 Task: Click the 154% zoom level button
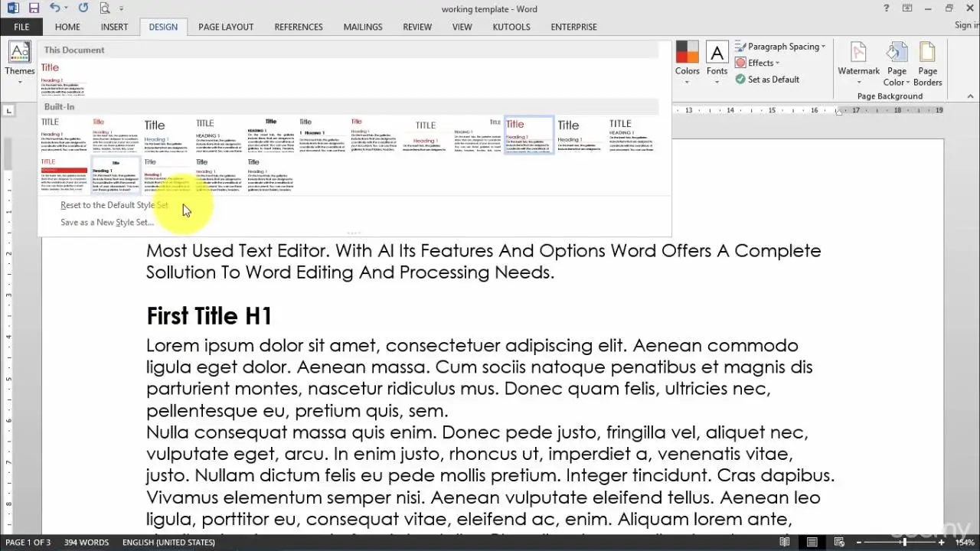point(965,543)
